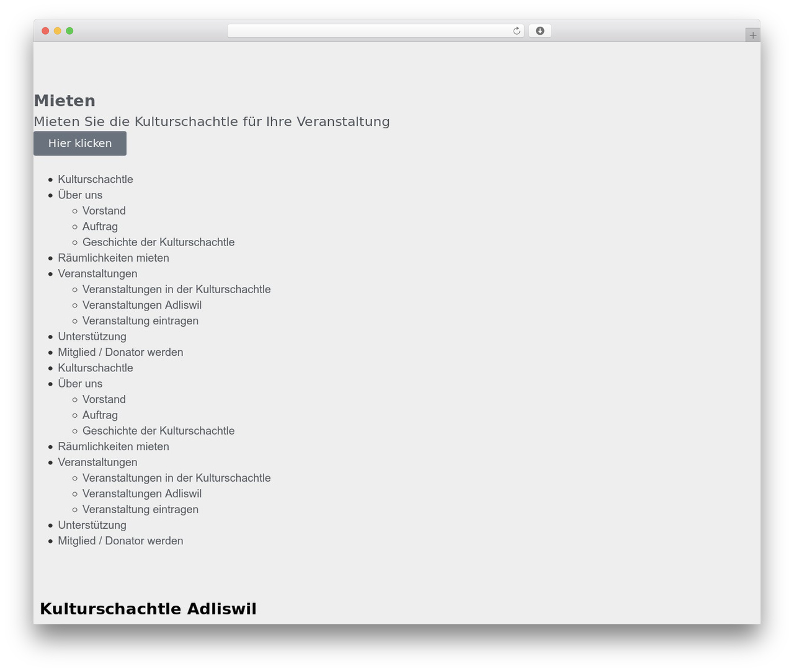
Task: Open the downloads arrow icon
Action: point(540,31)
